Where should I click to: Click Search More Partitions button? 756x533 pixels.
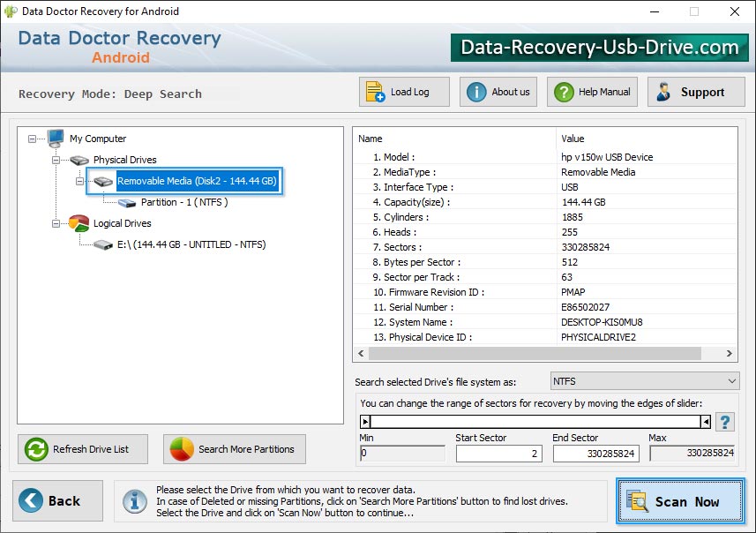point(235,449)
